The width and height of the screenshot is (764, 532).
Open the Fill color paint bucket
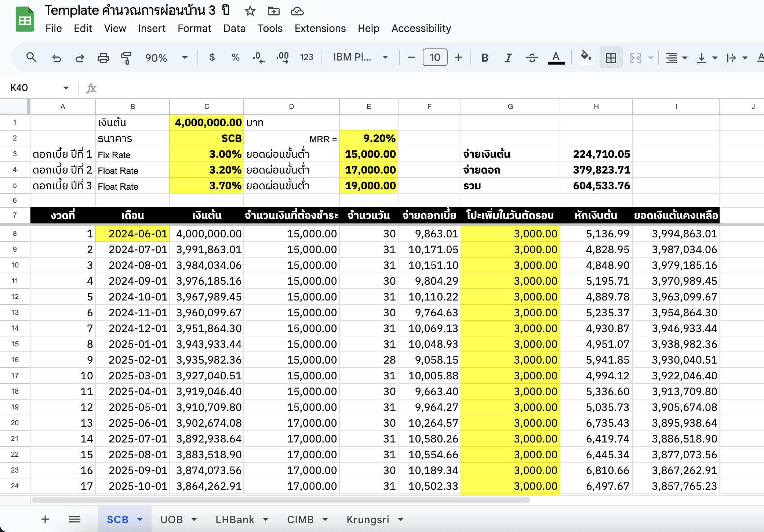tap(585, 57)
